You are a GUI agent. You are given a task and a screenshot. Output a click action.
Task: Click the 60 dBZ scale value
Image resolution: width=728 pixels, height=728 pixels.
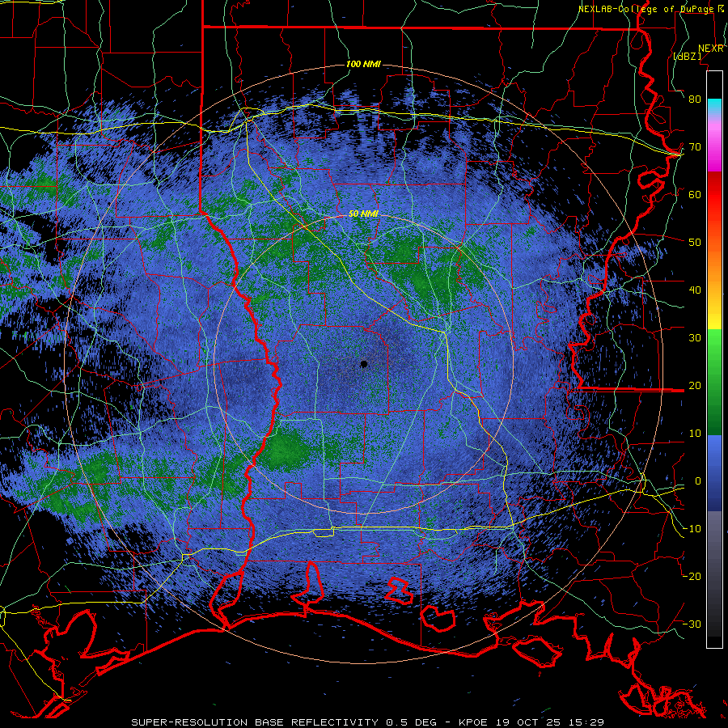(695, 194)
